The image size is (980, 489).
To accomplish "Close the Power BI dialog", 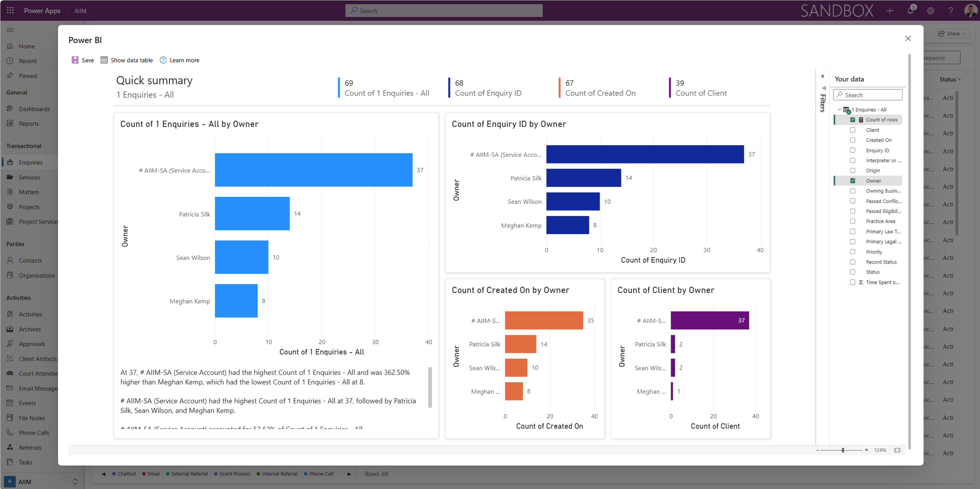I will pos(908,38).
